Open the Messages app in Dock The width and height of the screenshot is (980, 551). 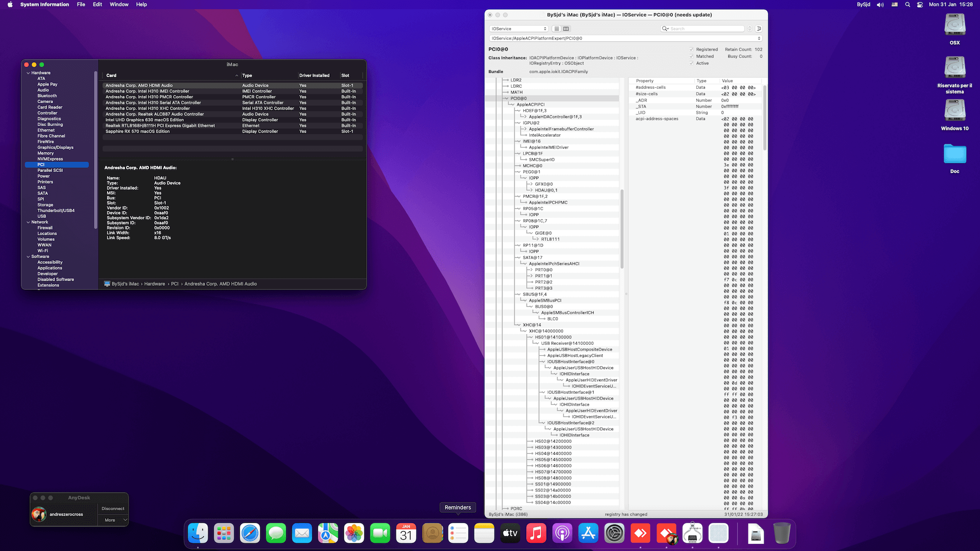pyautogui.click(x=276, y=534)
